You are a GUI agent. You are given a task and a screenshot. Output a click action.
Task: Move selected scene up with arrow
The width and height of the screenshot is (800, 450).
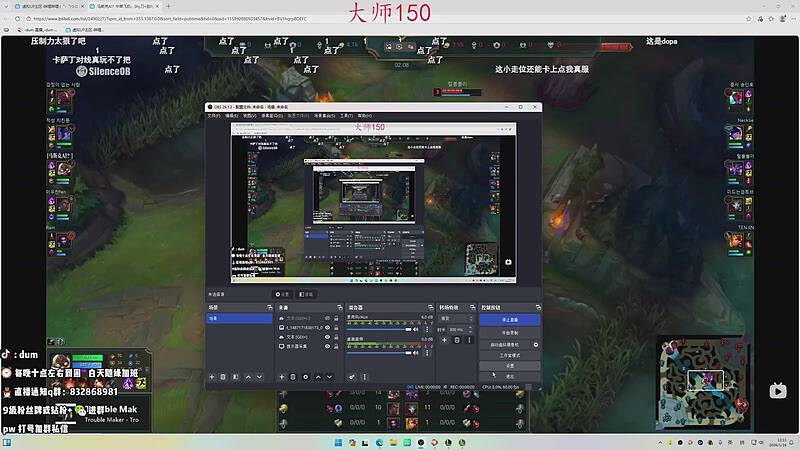point(247,377)
